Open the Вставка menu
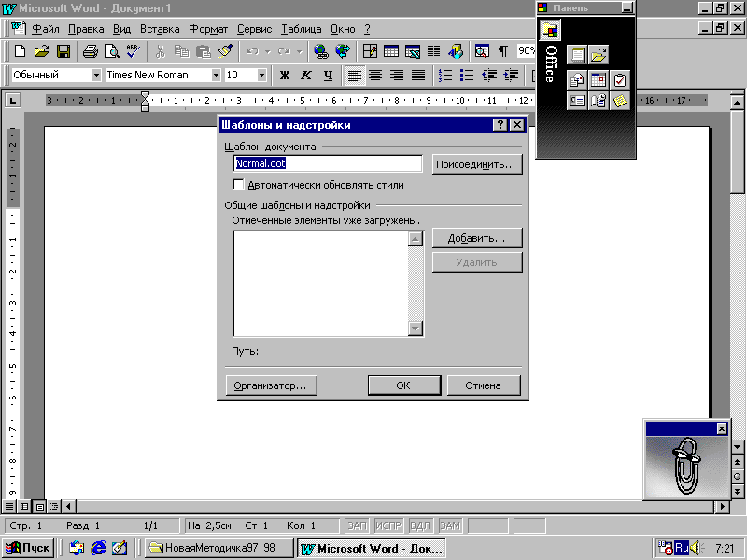 [x=160, y=29]
